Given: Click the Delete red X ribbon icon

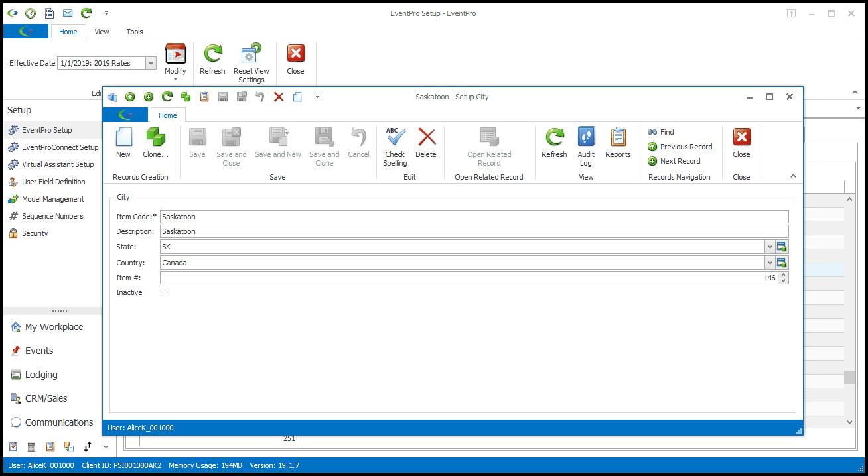Looking at the screenshot, I should click(x=426, y=143).
